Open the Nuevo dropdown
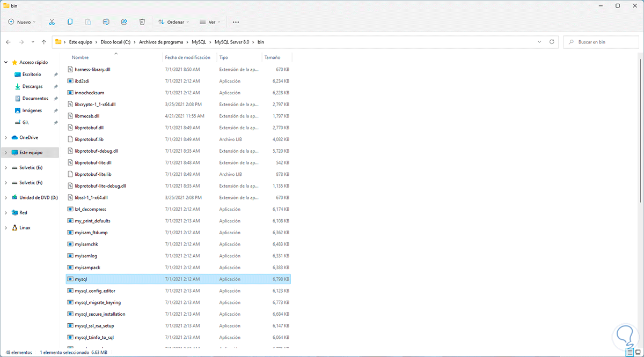This screenshot has width=644, height=357. (22, 22)
